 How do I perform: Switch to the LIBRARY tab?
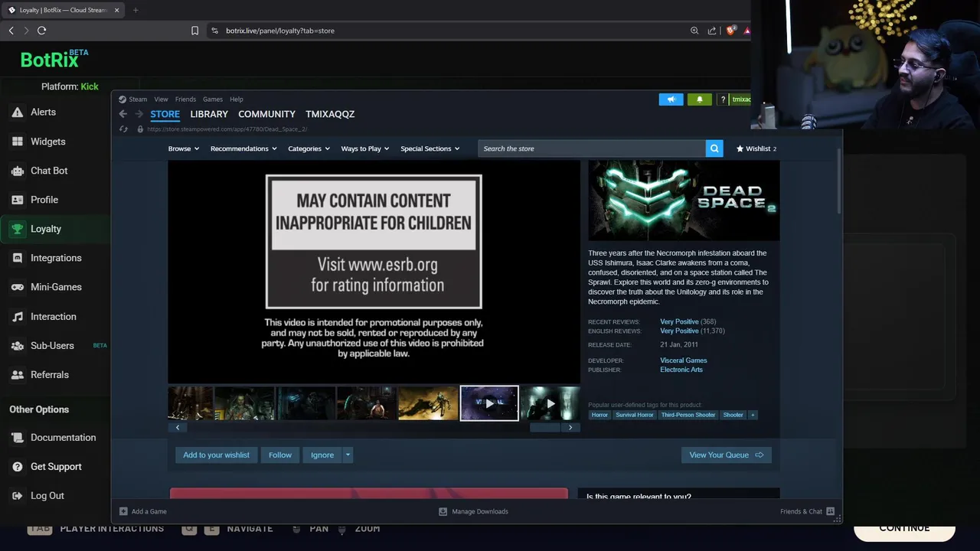(209, 114)
